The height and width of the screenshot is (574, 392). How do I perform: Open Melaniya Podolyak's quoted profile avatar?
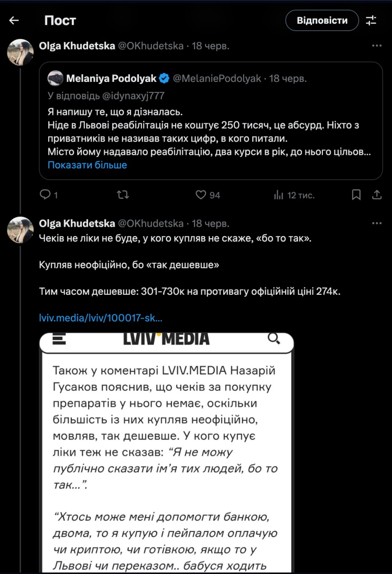(55, 79)
